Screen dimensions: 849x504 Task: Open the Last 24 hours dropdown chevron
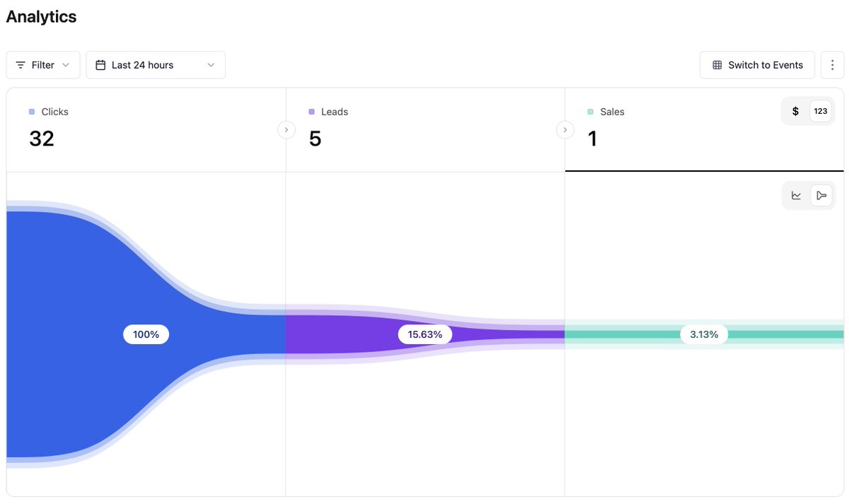pyautogui.click(x=211, y=65)
